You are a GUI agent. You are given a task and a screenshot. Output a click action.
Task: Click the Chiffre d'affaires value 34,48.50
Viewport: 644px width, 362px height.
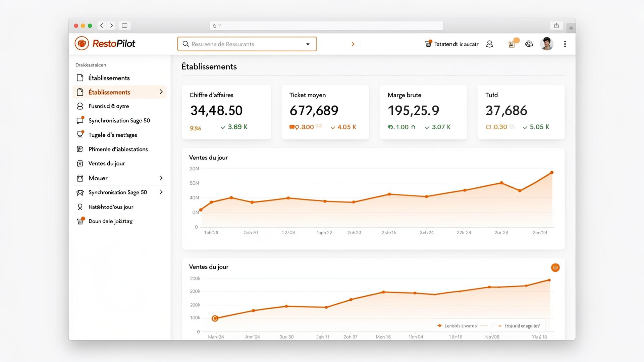click(x=216, y=111)
